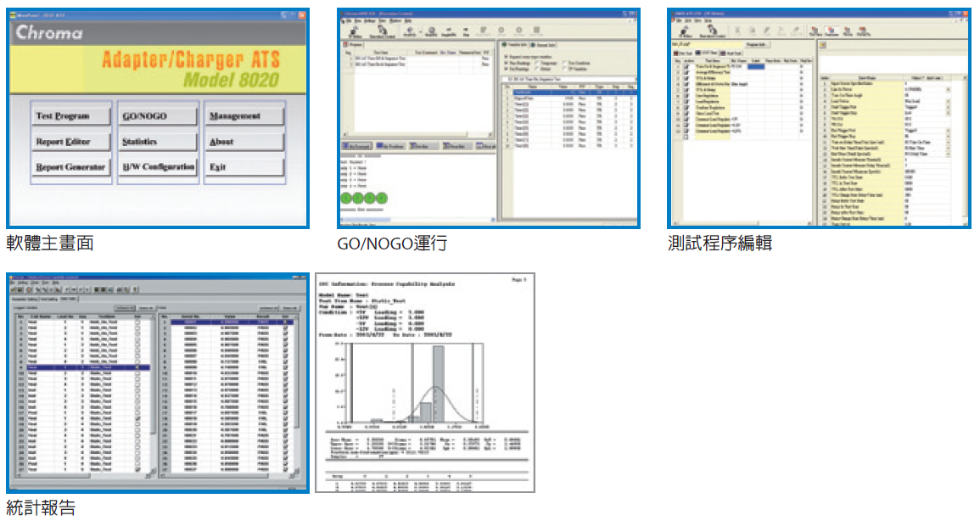Click Exit on the Chroma main menu
Screen dimensions: 980x521
pos(244,167)
